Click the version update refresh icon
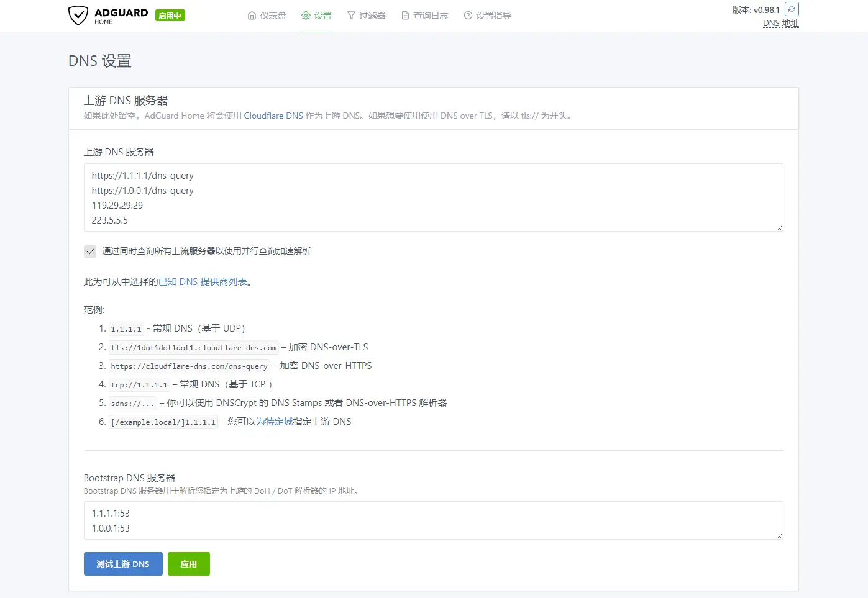Screen dimensions: 868x598 click(792, 9)
